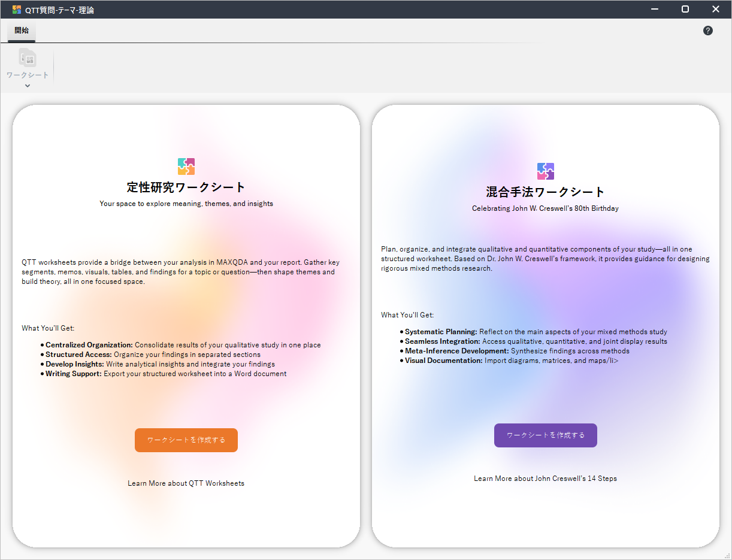Click the ワークシート label in the ribbon

pos(28,75)
